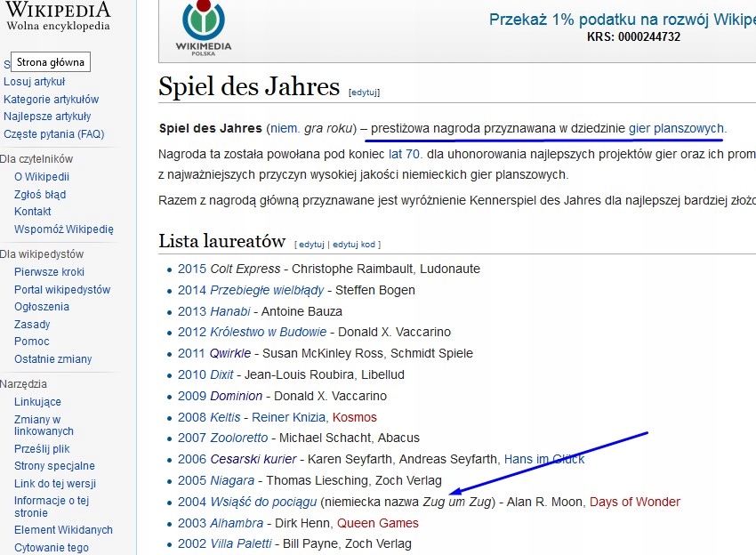Viewport: 756px width, 555px height.
Task: Click the niem. language link
Action: pyautogui.click(x=285, y=128)
